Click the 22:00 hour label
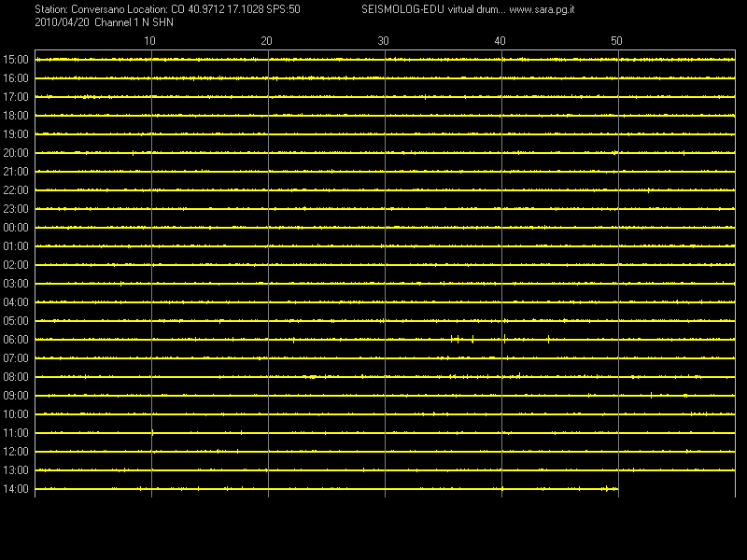This screenshot has width=747, height=560. click(x=16, y=190)
